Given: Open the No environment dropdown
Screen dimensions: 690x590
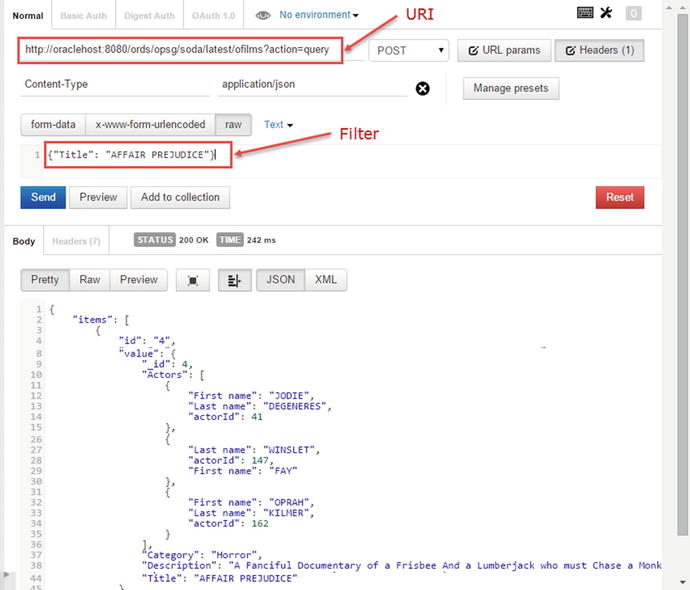Looking at the screenshot, I should [319, 15].
